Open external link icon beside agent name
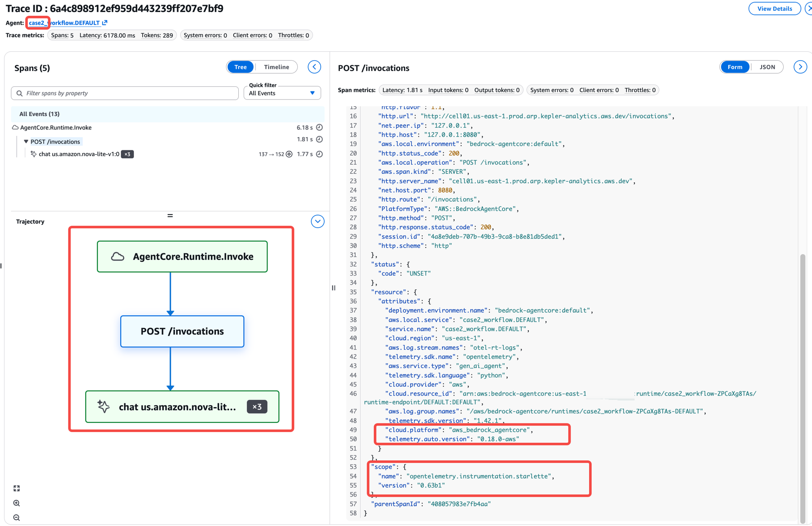Viewport: 812px width, 526px height. tap(105, 22)
